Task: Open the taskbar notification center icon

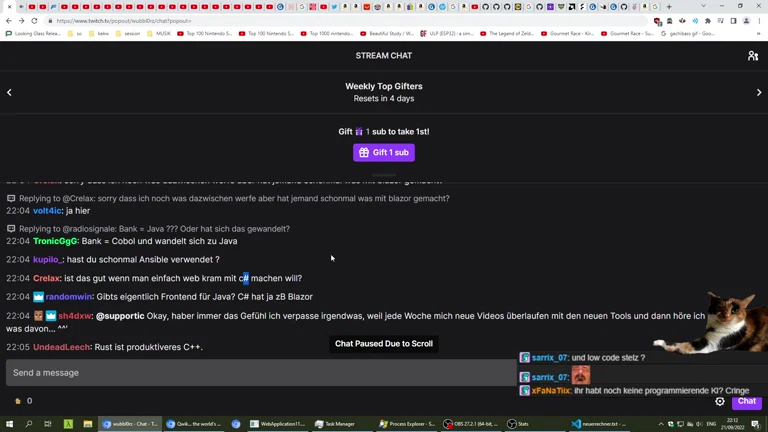Action: tap(755, 424)
